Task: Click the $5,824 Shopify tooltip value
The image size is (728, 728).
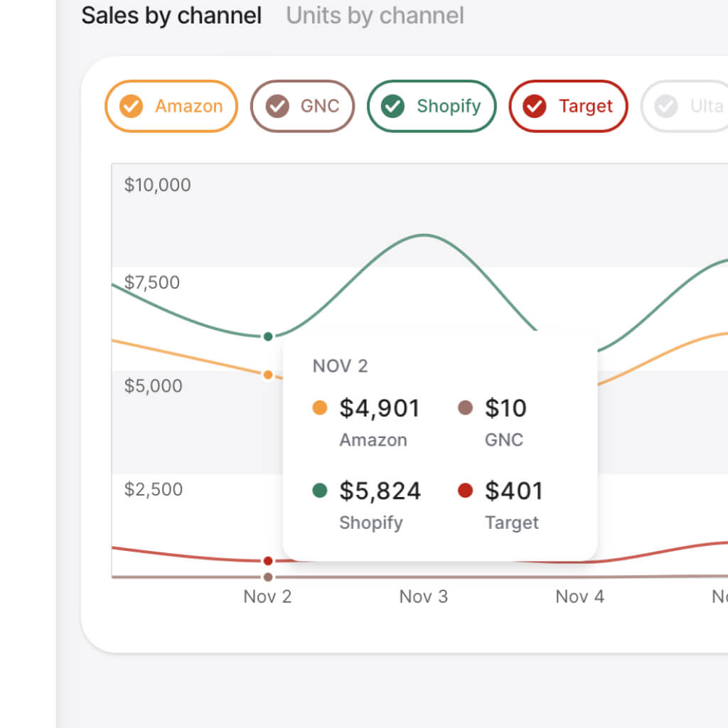Action: [380, 491]
